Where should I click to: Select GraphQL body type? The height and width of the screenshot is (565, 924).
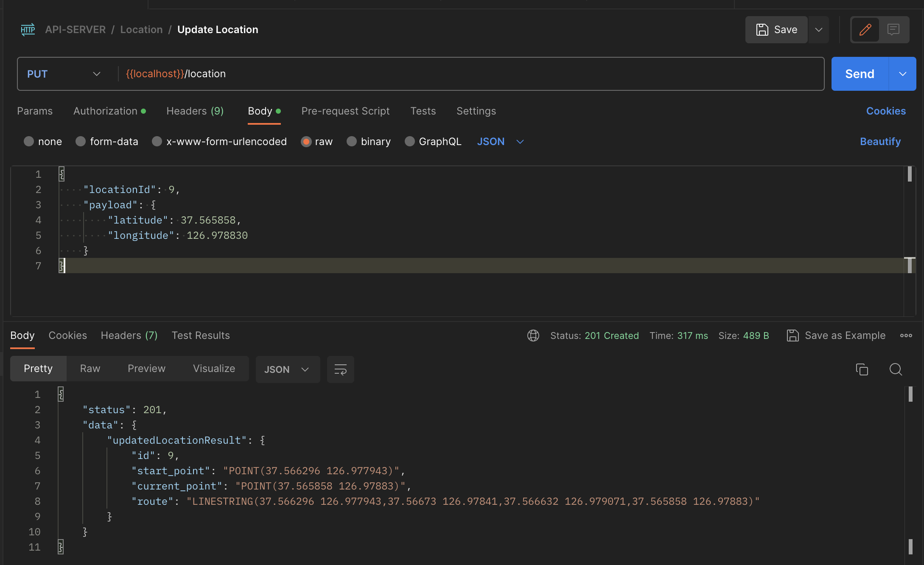[410, 141]
